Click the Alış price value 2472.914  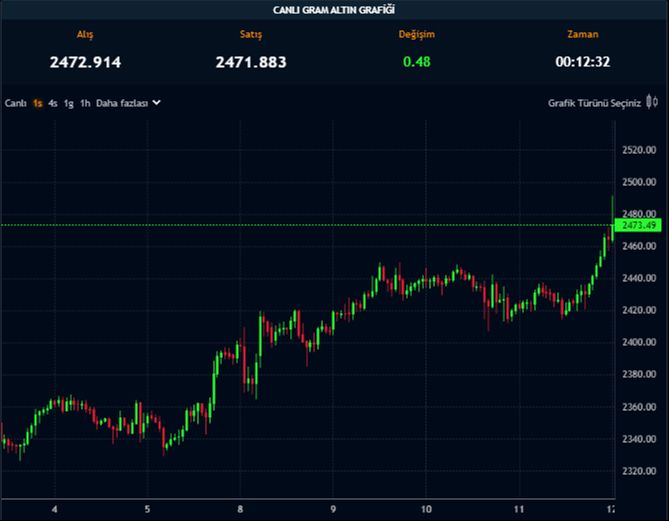85,62
